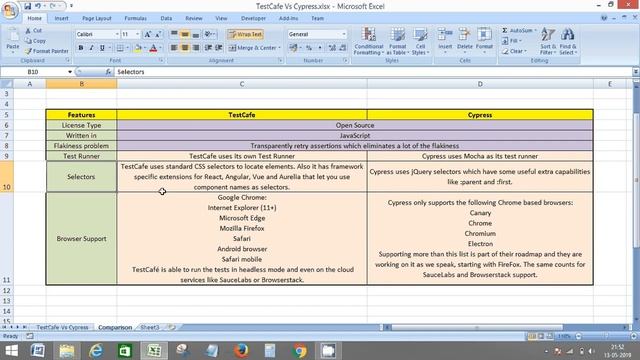Align text to the left

(174, 48)
